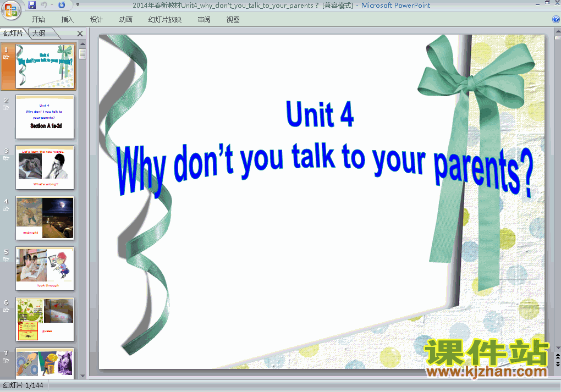Click the Redo icon in quick access toolbar
Image resolution: width=561 pixels, height=392 pixels.
tap(62, 5)
